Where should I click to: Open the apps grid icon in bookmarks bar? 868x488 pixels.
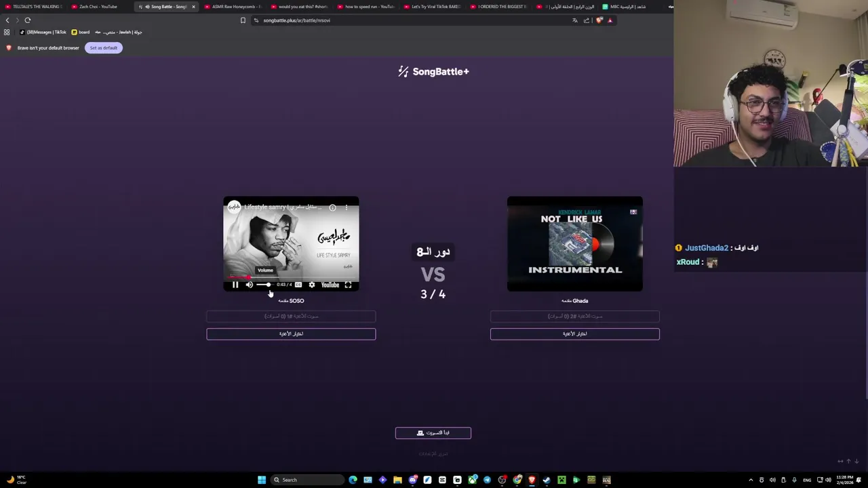(7, 32)
